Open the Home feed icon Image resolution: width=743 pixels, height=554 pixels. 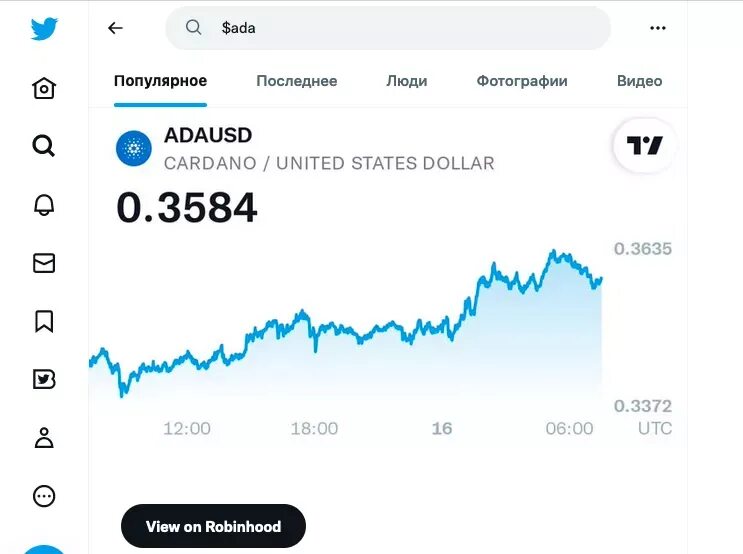pyautogui.click(x=44, y=88)
